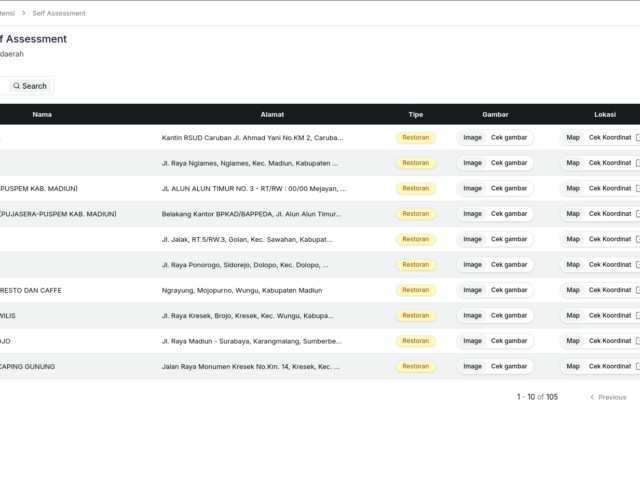Viewport: 640px width, 480px height.
Task: Click name cell RESTO DAN CAFFE
Action: (31, 290)
